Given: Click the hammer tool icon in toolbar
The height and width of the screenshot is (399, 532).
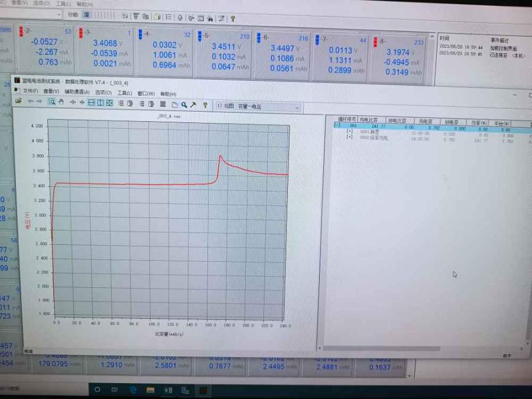Looking at the screenshot, I should (x=193, y=105).
